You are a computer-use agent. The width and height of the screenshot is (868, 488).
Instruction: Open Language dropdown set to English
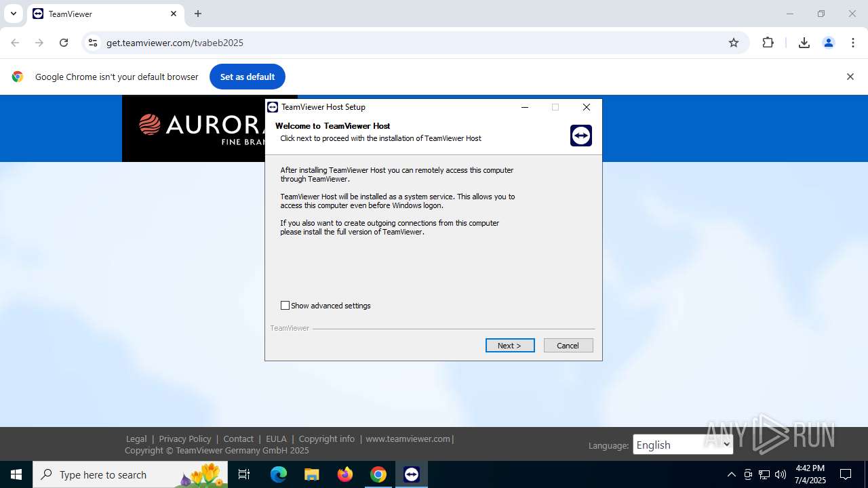click(683, 445)
